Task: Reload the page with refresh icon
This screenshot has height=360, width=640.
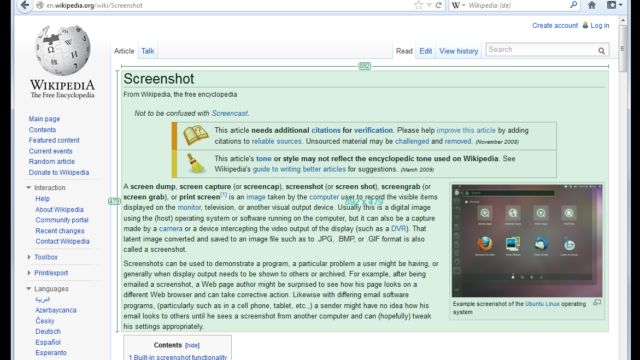Action: pyautogui.click(x=439, y=5)
